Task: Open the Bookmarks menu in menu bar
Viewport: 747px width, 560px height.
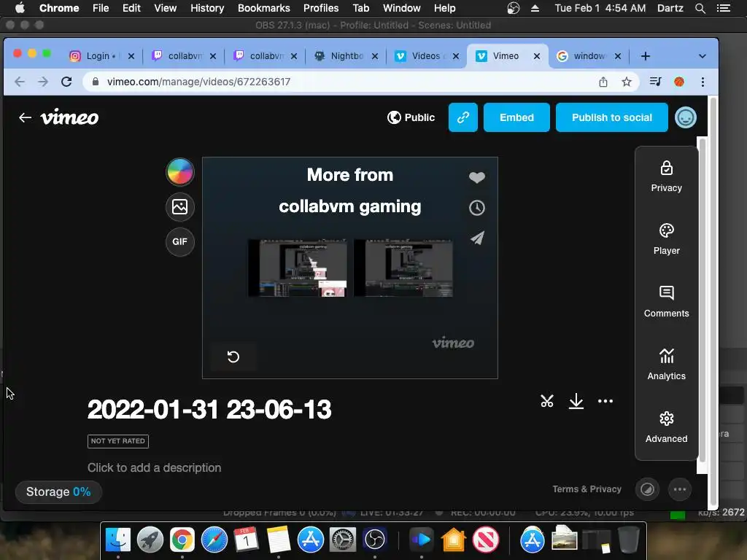Action: (263, 8)
